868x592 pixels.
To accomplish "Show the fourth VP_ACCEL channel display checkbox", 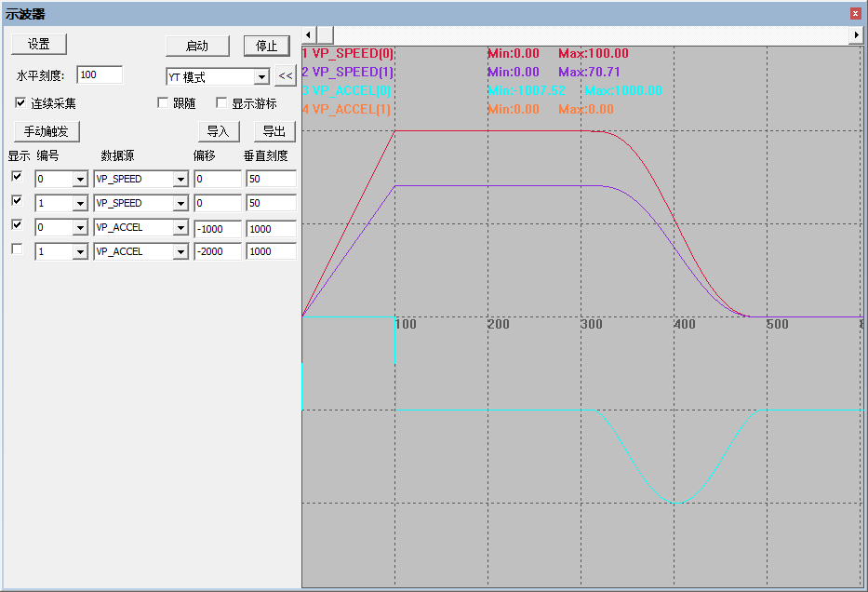I will [x=16, y=249].
